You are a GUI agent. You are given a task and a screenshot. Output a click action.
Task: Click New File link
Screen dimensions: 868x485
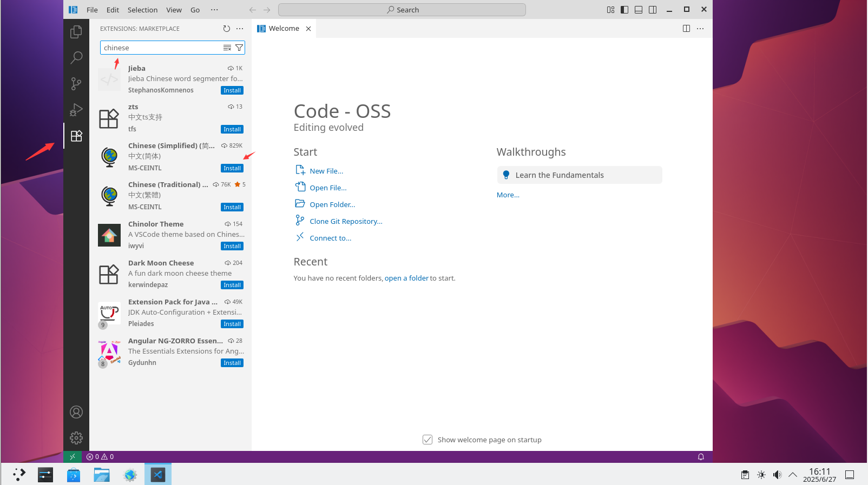[x=326, y=171]
